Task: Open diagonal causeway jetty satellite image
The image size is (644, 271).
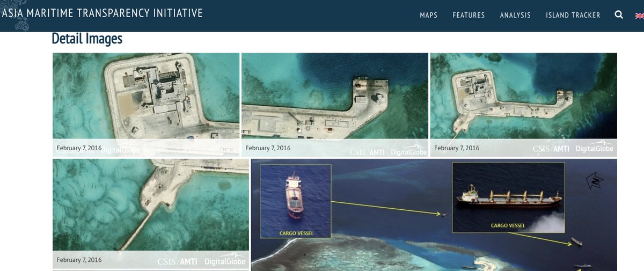Action: click(151, 214)
